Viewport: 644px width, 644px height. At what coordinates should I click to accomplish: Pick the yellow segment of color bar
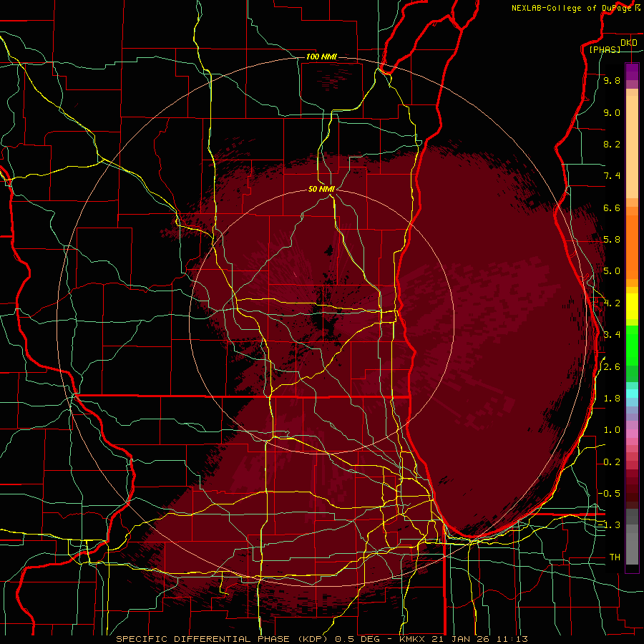(632, 306)
